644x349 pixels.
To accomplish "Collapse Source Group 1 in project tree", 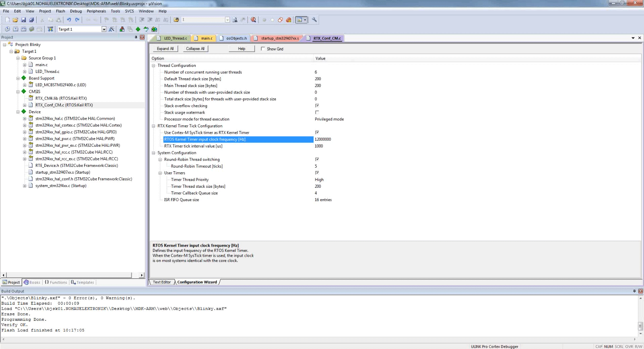I will click(x=18, y=58).
